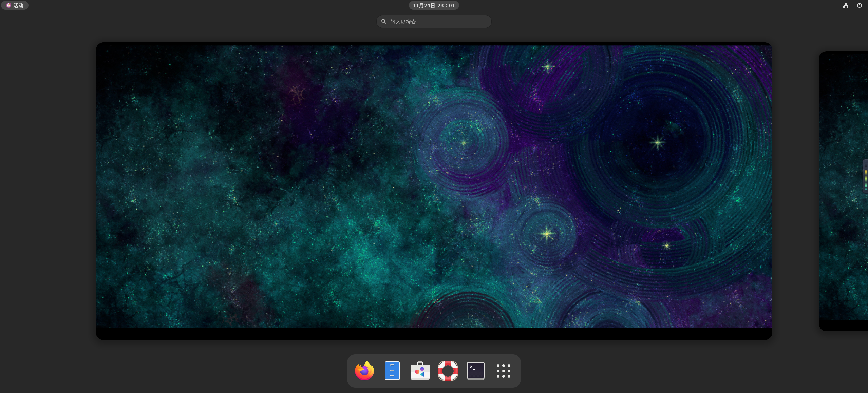Open the 11月24日 date calendar menu
Viewport: 868px width, 393px height.
(424, 5)
